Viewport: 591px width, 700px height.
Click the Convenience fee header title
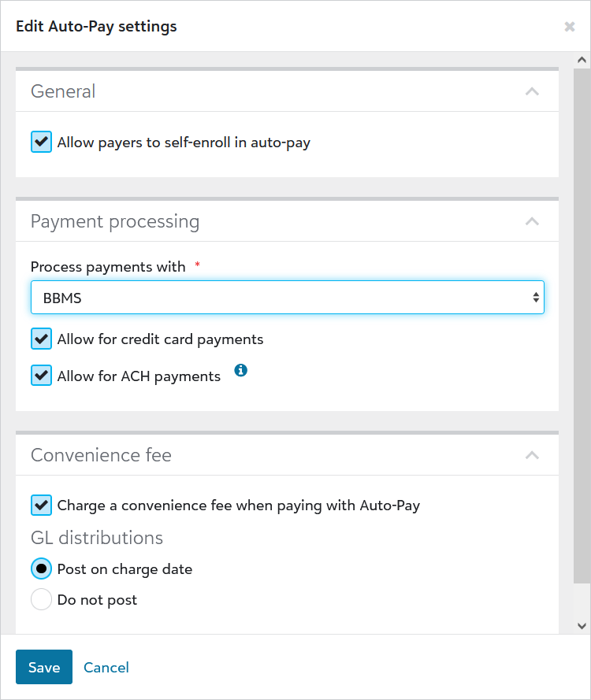coord(101,455)
